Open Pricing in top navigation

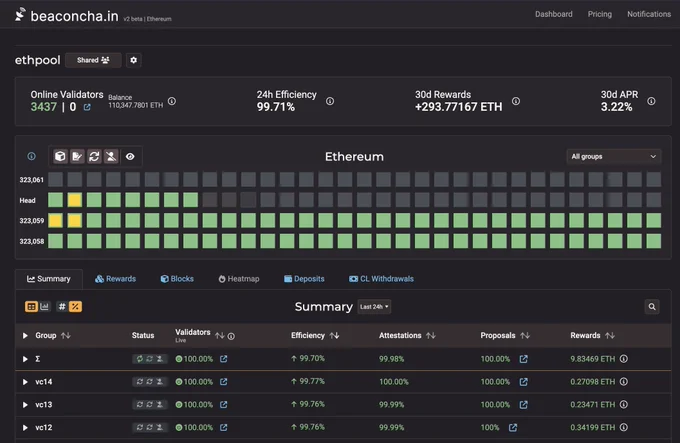point(600,14)
